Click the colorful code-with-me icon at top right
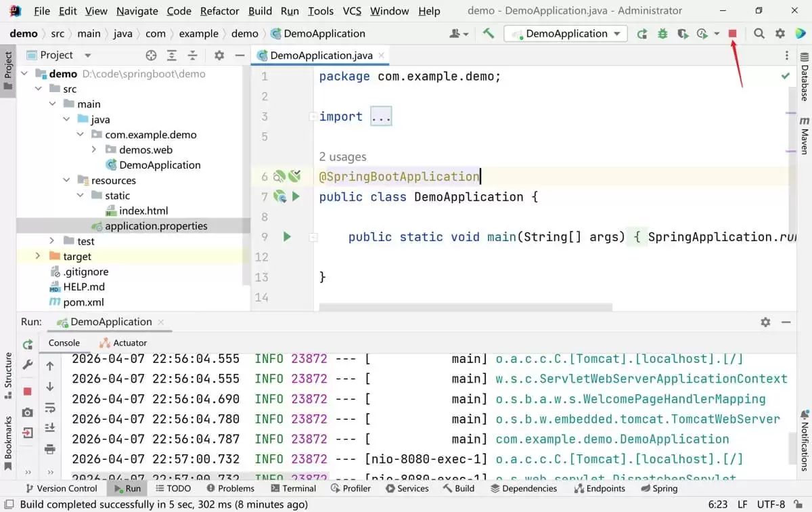The height and width of the screenshot is (512, 812). [x=800, y=33]
